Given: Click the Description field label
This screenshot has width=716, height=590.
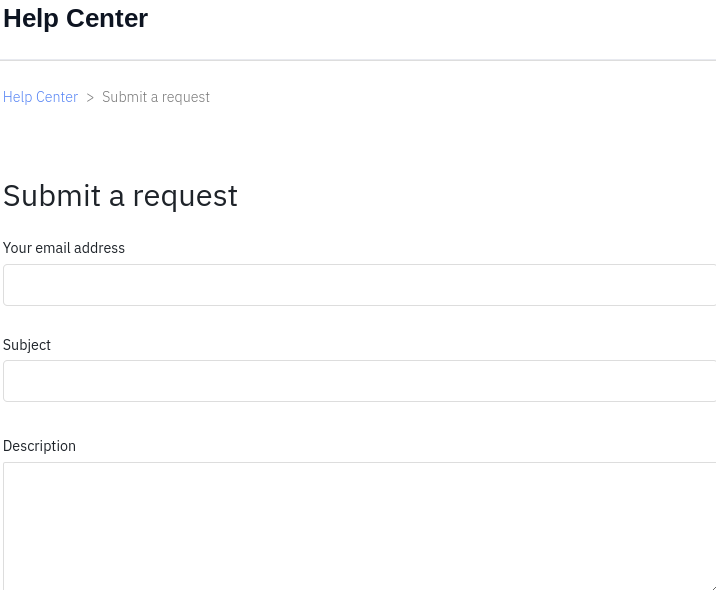Looking at the screenshot, I should pos(39,446).
